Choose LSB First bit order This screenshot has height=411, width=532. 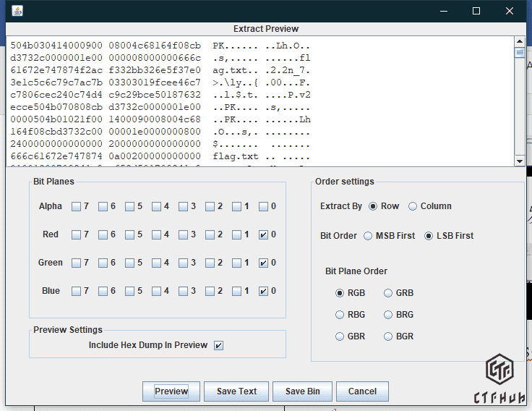[429, 236]
